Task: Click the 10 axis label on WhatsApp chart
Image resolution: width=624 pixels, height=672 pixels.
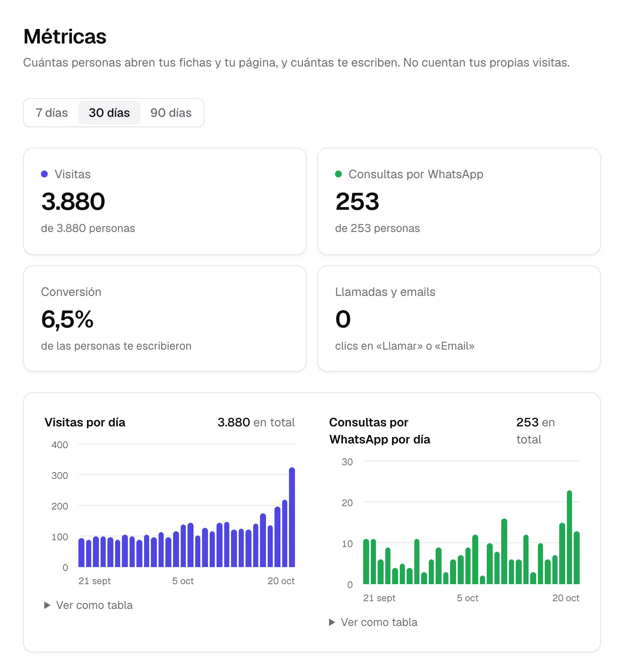Action: coord(347,544)
